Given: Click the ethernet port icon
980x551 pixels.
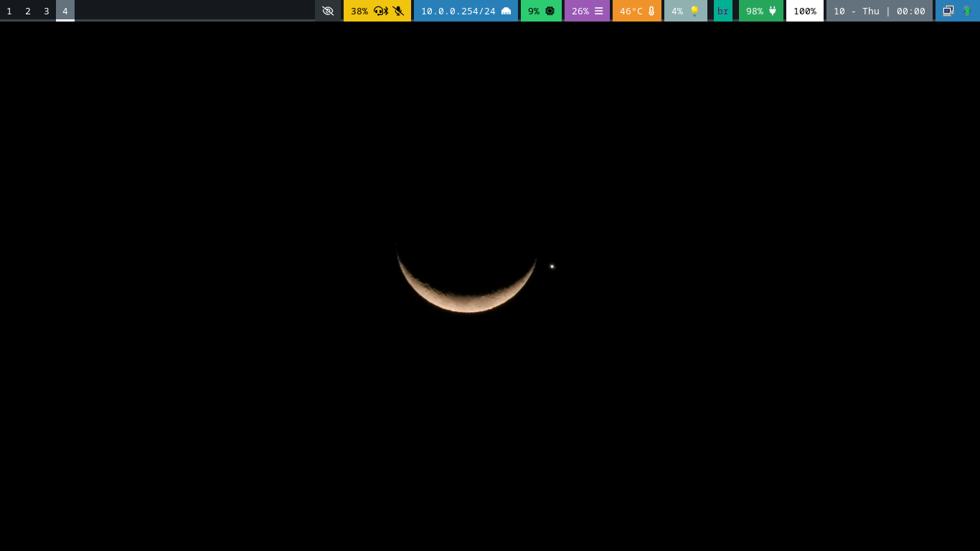Looking at the screenshot, I should click(x=506, y=11).
